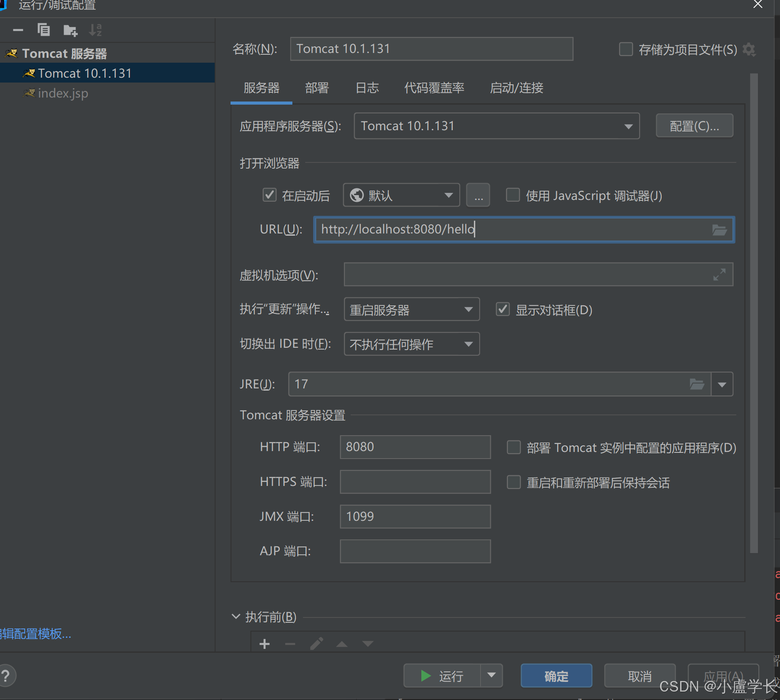Switch to the 启动/连接 tab
Viewport: 780px width, 700px height.
516,88
